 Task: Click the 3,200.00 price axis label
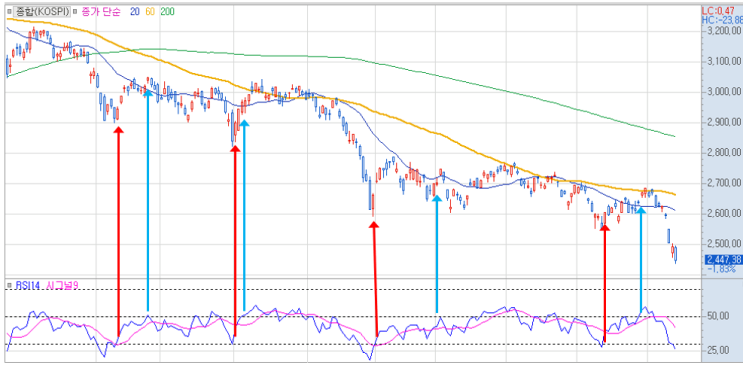click(725, 31)
